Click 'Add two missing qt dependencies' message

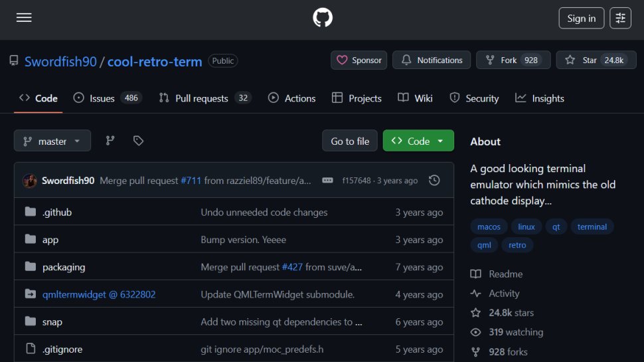(x=282, y=321)
